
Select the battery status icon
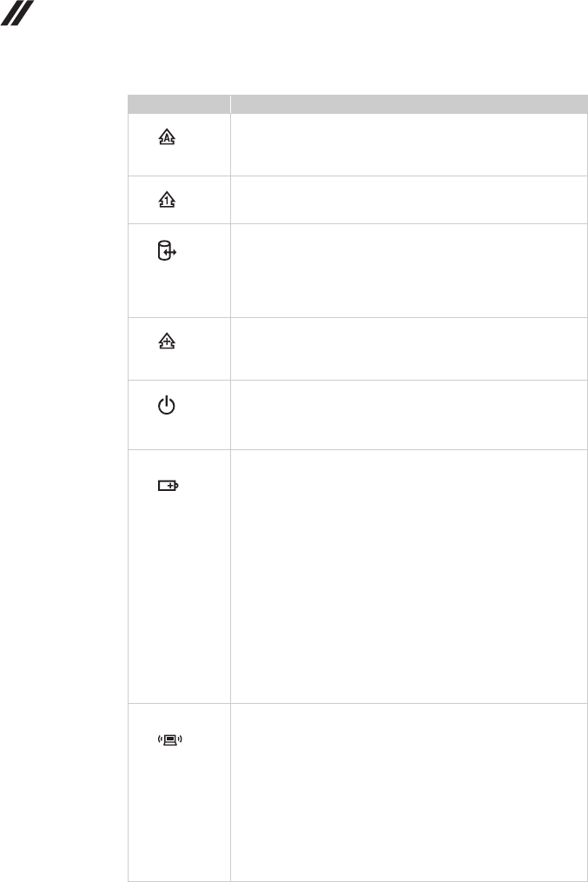167,487
